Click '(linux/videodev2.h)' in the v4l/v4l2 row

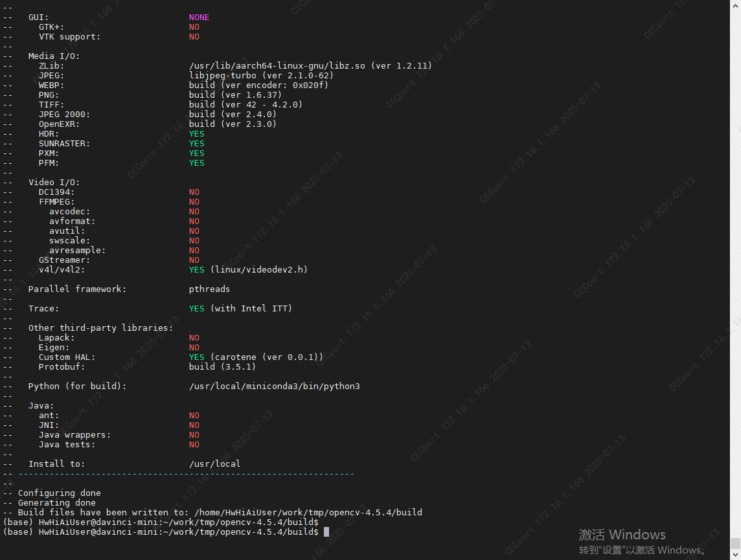259,269
